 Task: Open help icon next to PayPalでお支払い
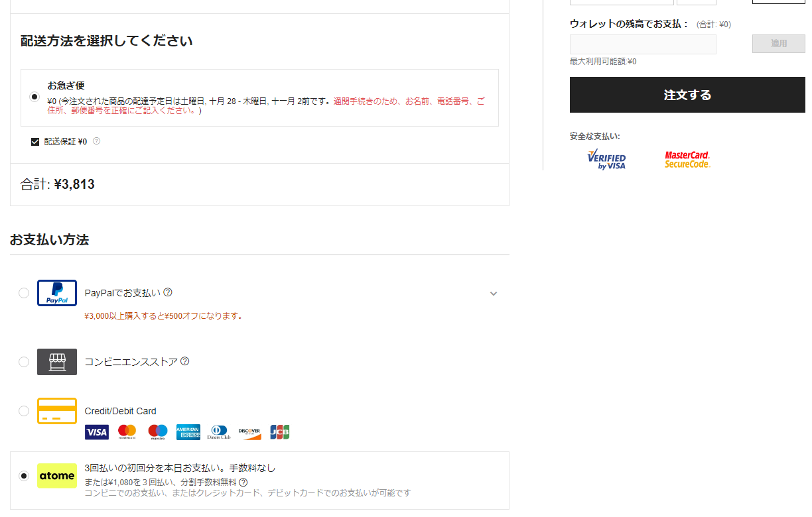click(x=168, y=292)
